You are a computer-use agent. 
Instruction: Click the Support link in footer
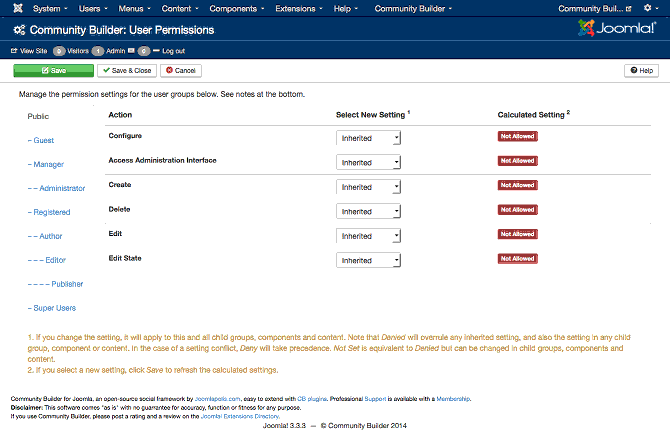click(375, 399)
